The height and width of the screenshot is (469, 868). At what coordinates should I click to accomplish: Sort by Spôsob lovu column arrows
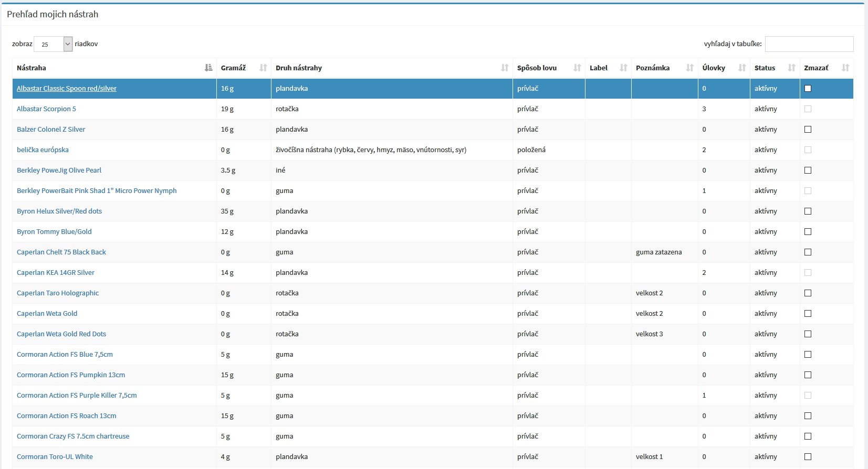577,68
